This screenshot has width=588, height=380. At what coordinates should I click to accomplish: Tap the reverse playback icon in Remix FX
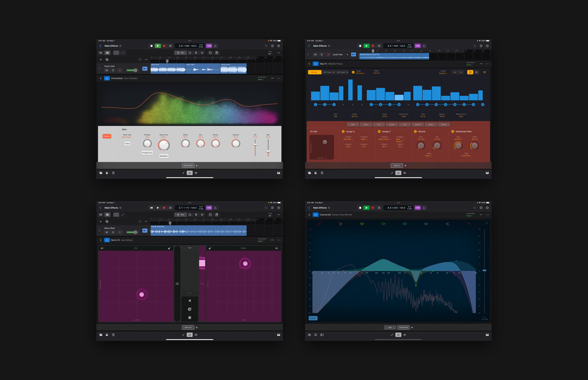[x=189, y=300]
